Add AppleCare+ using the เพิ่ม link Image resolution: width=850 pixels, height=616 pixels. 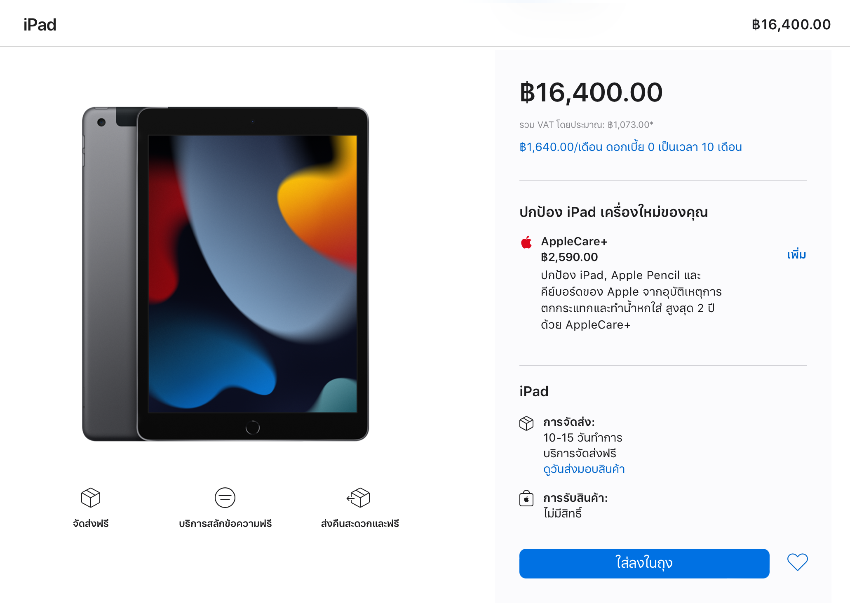(796, 255)
